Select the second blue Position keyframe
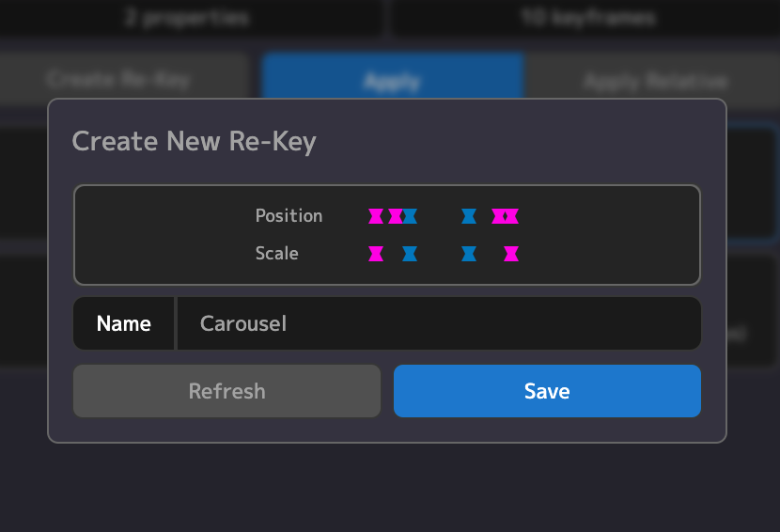 (469, 216)
